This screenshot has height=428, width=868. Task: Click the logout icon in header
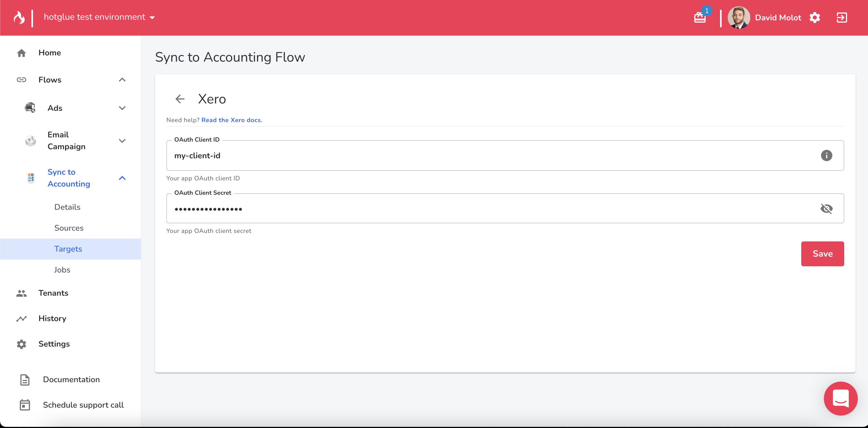842,18
